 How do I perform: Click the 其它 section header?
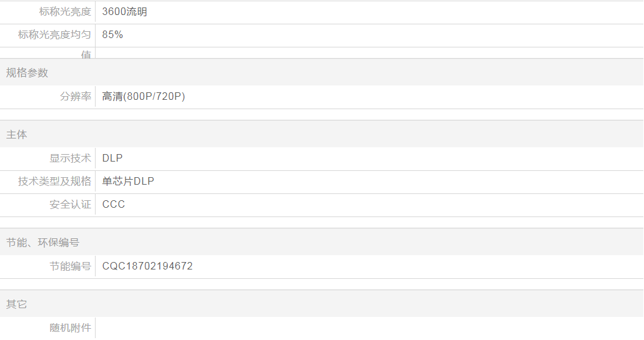tap(17, 304)
